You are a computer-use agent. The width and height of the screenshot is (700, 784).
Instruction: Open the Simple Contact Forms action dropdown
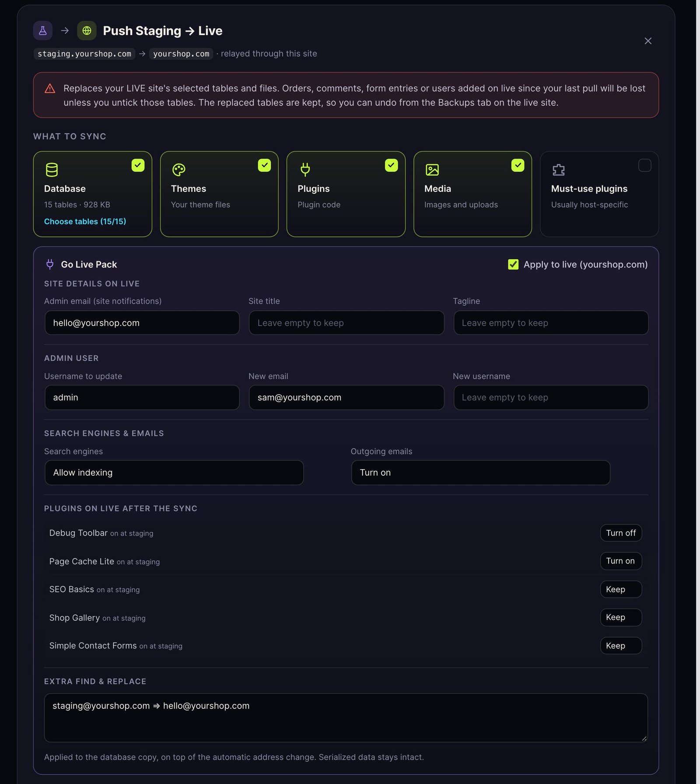point(621,646)
